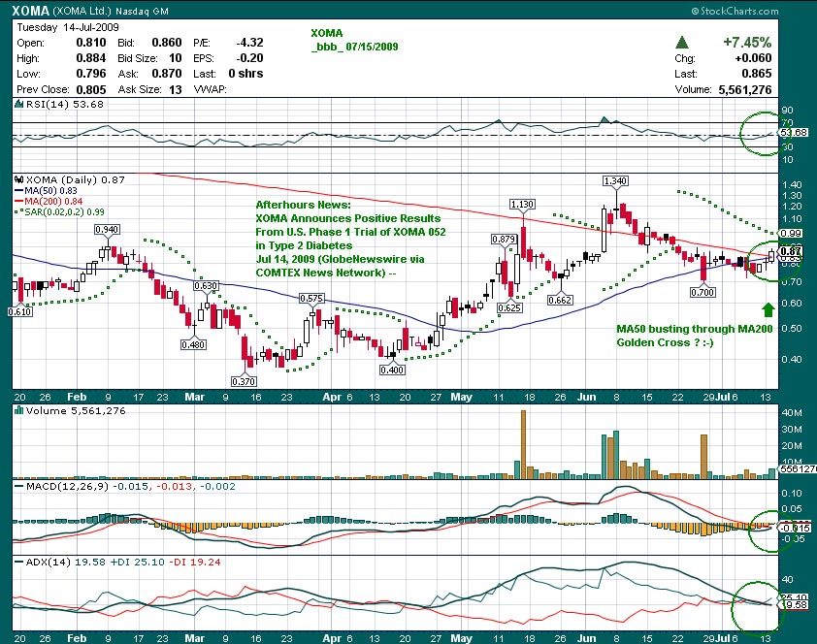
Task: Click the 'XOMA _bbb_ 07/15/2009' annotation
Action: 354,40
